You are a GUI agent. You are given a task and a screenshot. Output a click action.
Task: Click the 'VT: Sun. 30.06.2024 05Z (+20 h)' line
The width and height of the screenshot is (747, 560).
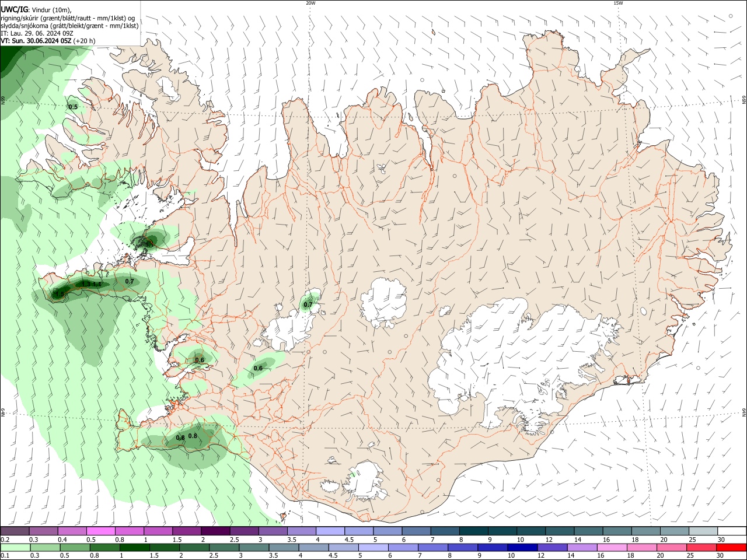click(x=48, y=41)
